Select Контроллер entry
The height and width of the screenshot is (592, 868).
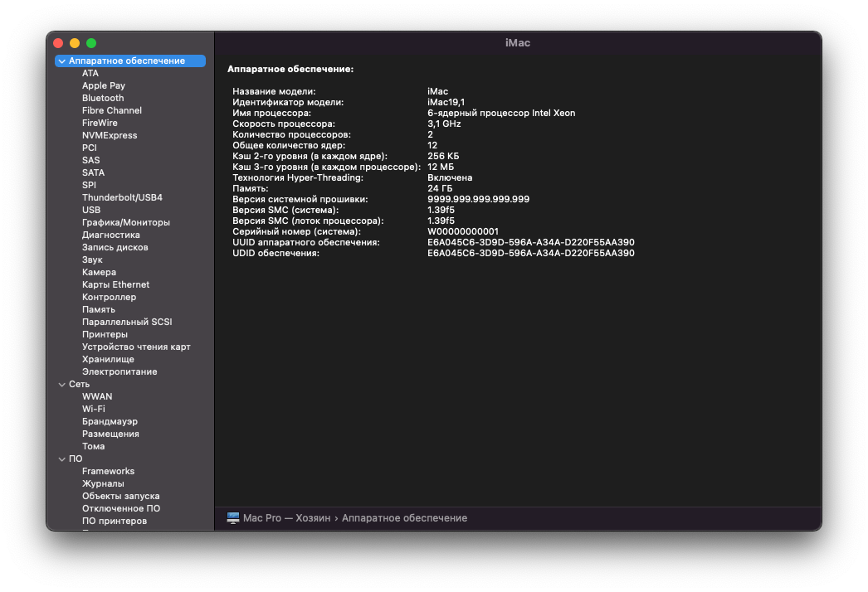pyautogui.click(x=109, y=297)
